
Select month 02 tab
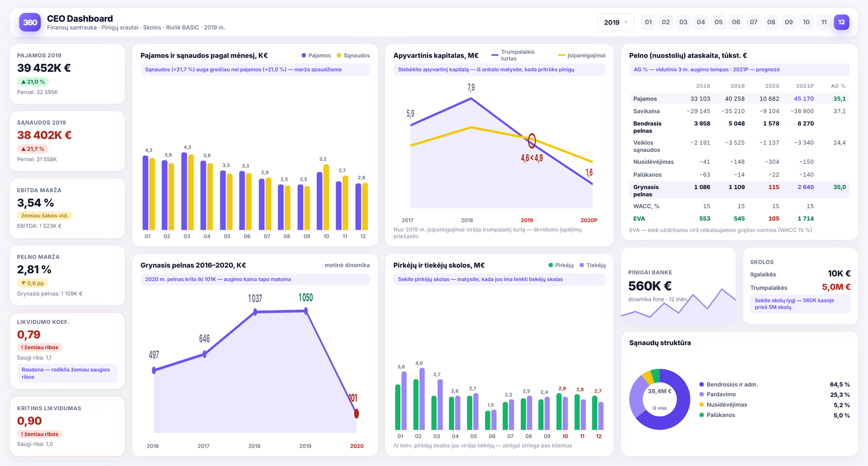[666, 22]
